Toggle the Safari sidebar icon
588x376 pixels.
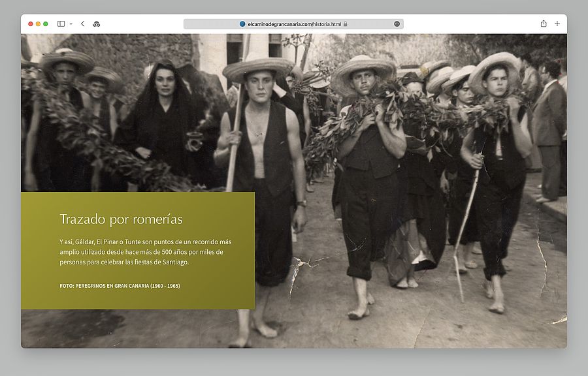(x=61, y=24)
